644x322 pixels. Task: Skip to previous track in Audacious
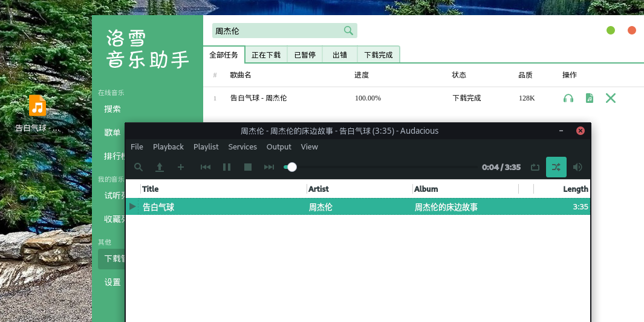tap(206, 167)
